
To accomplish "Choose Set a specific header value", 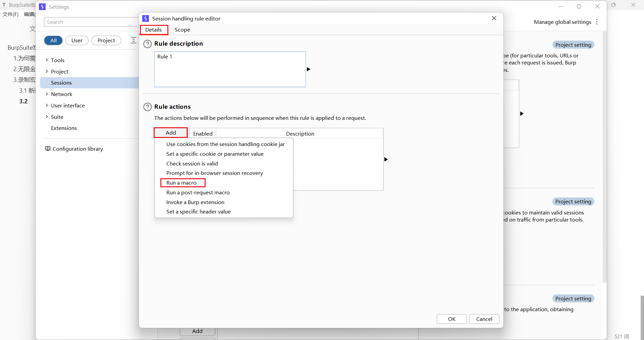I will [x=224, y=212].
